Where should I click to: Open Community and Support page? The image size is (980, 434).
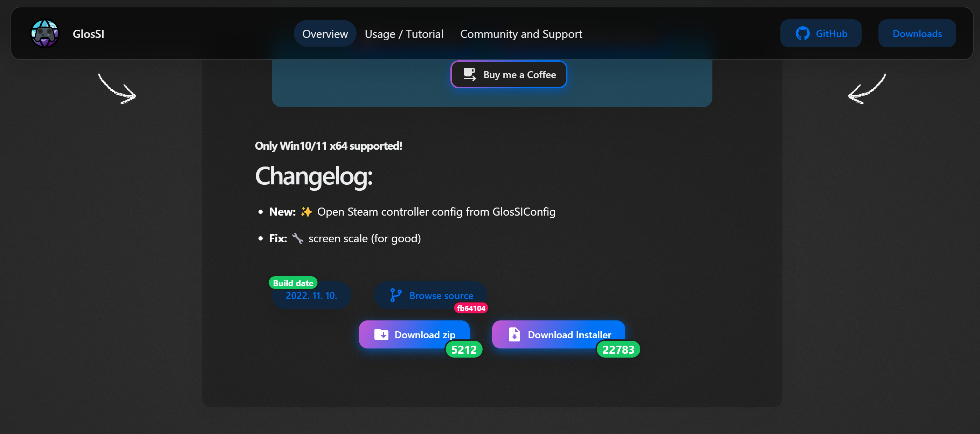tap(521, 34)
